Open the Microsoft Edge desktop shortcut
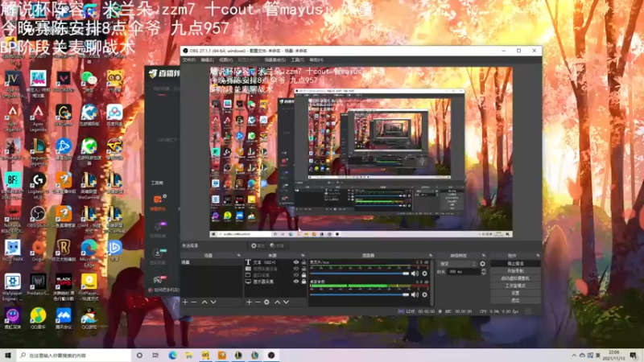This screenshot has width=644, height=362. tap(89, 251)
